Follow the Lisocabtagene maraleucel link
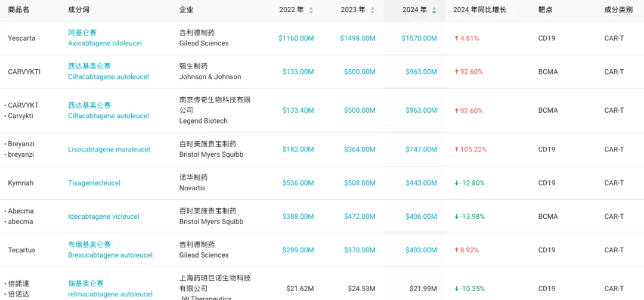 click(x=109, y=150)
